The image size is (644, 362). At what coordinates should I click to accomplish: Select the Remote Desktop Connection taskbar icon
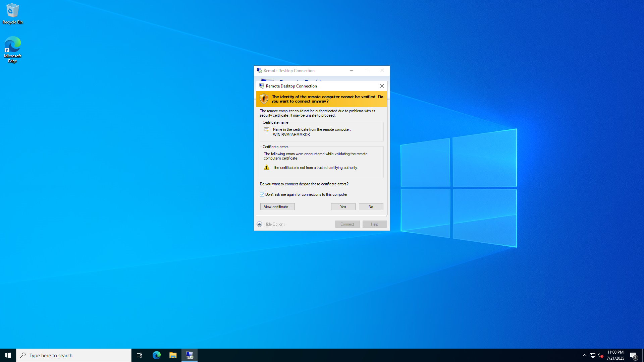190,355
